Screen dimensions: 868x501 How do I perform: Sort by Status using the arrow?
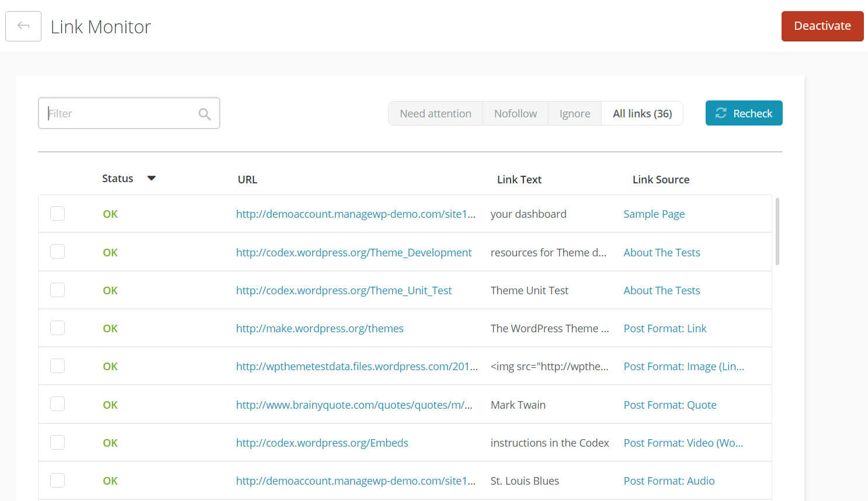point(151,179)
